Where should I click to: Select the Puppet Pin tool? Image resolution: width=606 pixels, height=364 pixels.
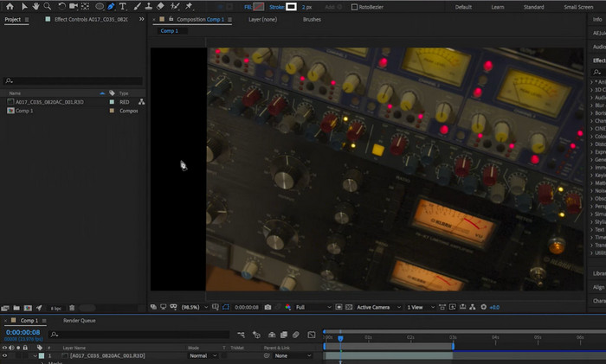[189, 6]
